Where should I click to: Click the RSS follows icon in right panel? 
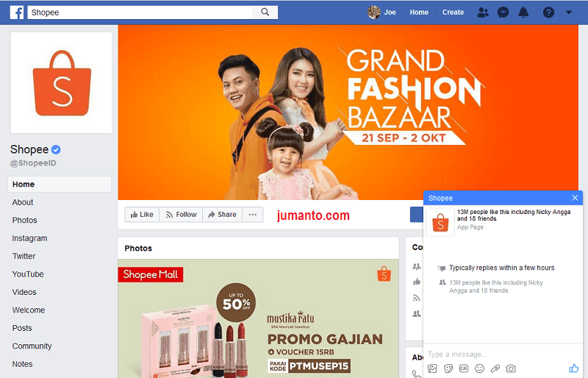point(416,298)
